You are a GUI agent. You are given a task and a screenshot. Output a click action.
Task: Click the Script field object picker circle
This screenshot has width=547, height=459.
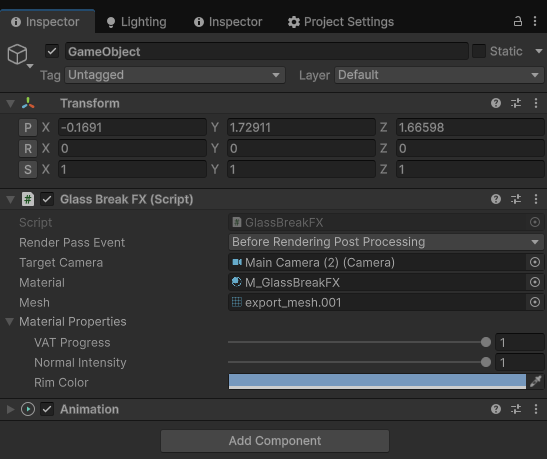(x=535, y=222)
